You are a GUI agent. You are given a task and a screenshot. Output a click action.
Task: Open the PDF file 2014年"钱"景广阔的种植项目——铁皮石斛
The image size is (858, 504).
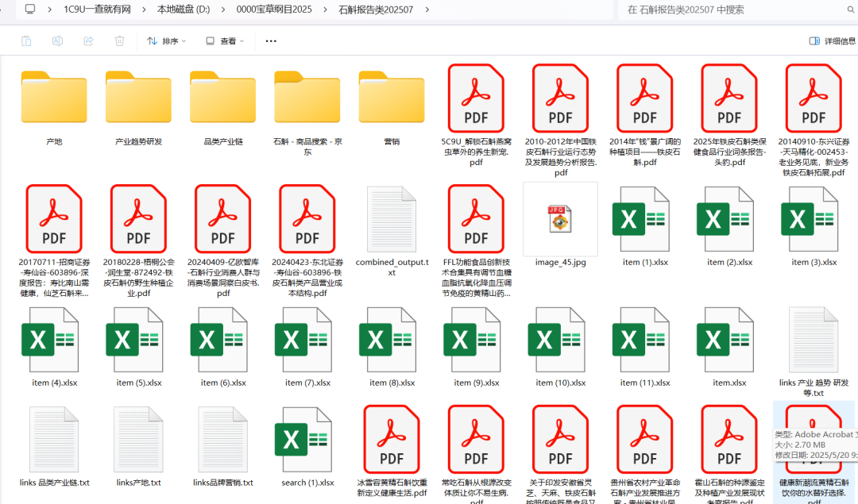click(644, 98)
